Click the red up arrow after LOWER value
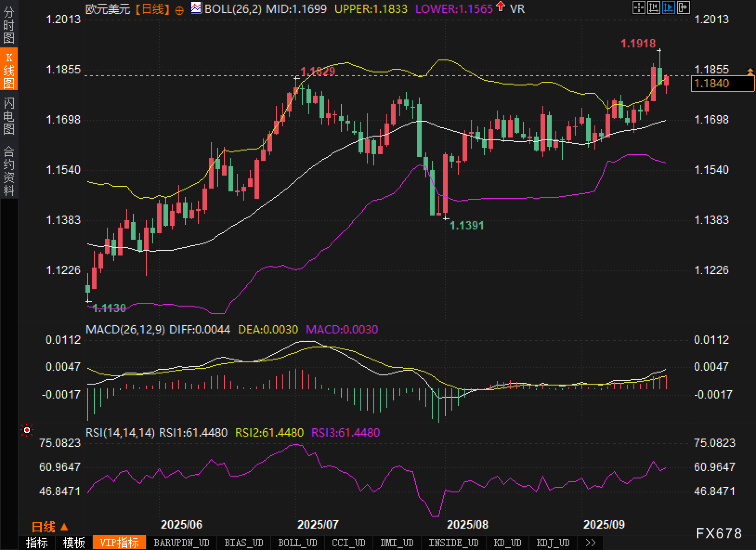This screenshot has width=756, height=550. [x=501, y=7]
